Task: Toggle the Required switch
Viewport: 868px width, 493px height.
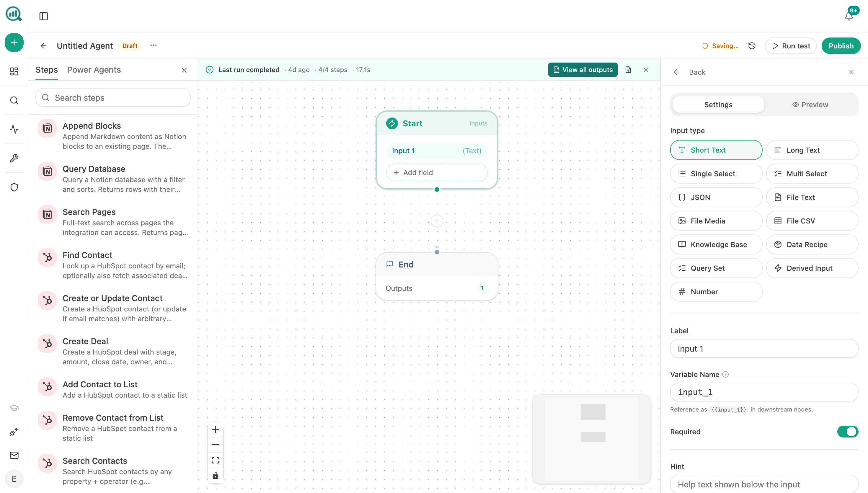Action: click(x=848, y=432)
